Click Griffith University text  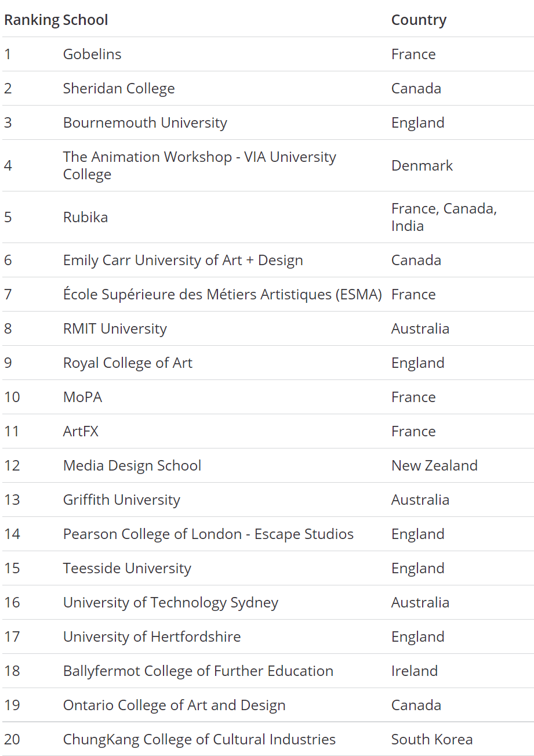click(x=122, y=500)
